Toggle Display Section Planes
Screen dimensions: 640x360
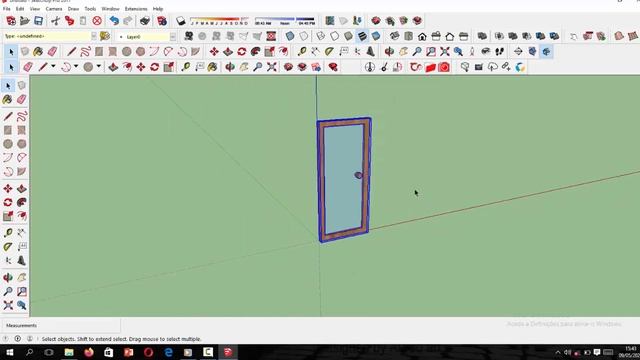pyautogui.click(x=532, y=52)
